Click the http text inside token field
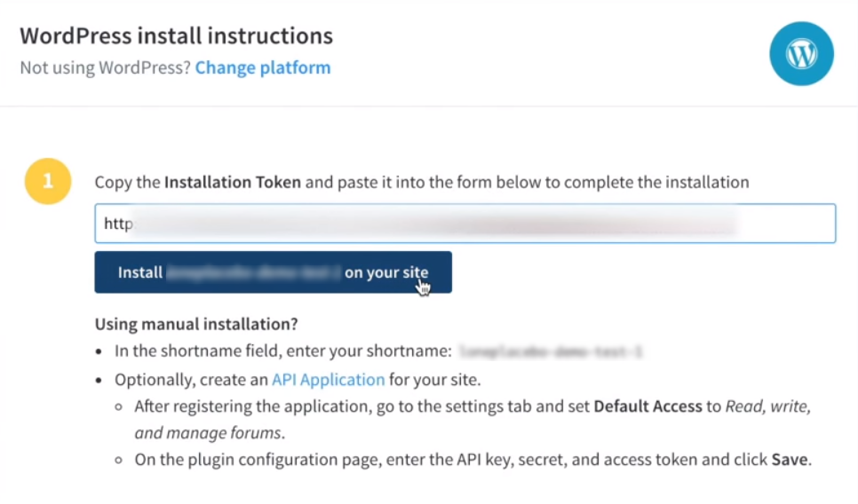This screenshot has width=858, height=504. [x=118, y=224]
